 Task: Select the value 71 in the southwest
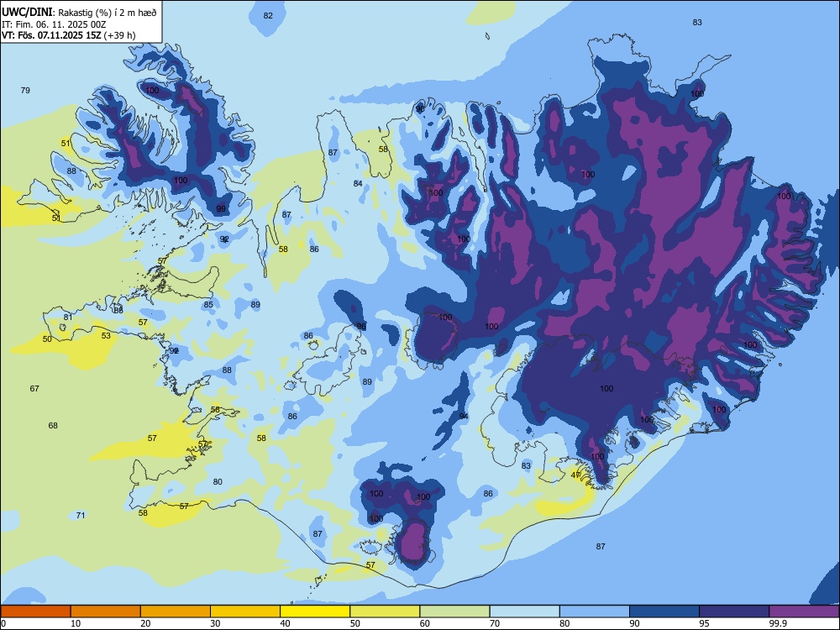tap(81, 516)
